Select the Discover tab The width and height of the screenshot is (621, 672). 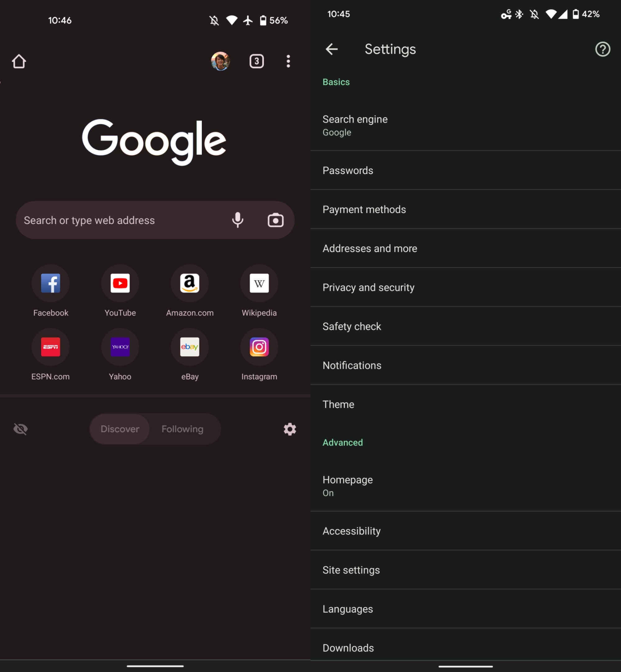(x=120, y=428)
